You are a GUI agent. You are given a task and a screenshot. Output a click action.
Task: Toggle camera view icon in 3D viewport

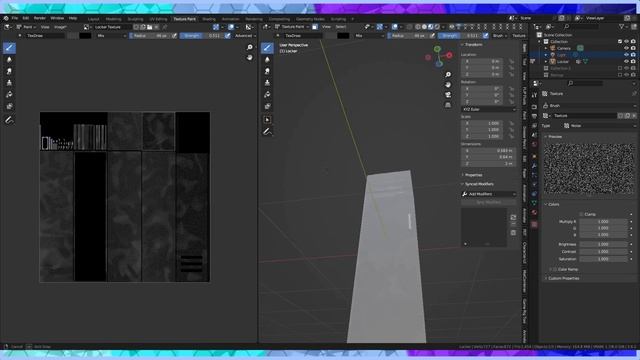(448, 95)
